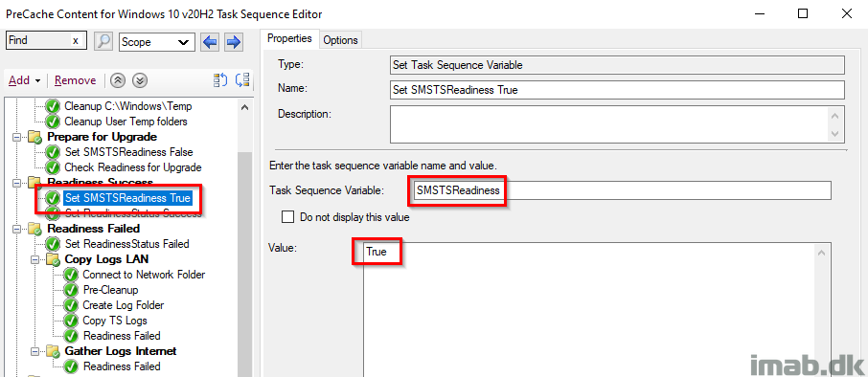The width and height of the screenshot is (868, 377).
Task: Click Gather Logs Internet folder icon
Action: [x=53, y=351]
